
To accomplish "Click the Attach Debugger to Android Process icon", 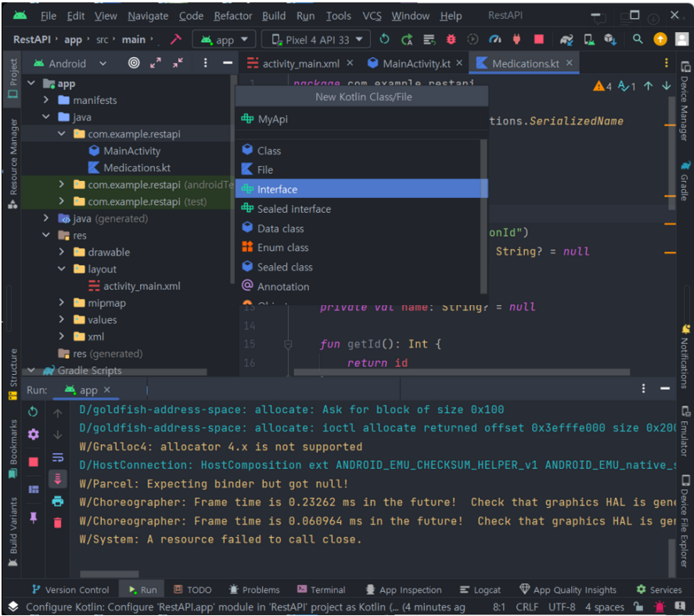I will click(x=516, y=39).
